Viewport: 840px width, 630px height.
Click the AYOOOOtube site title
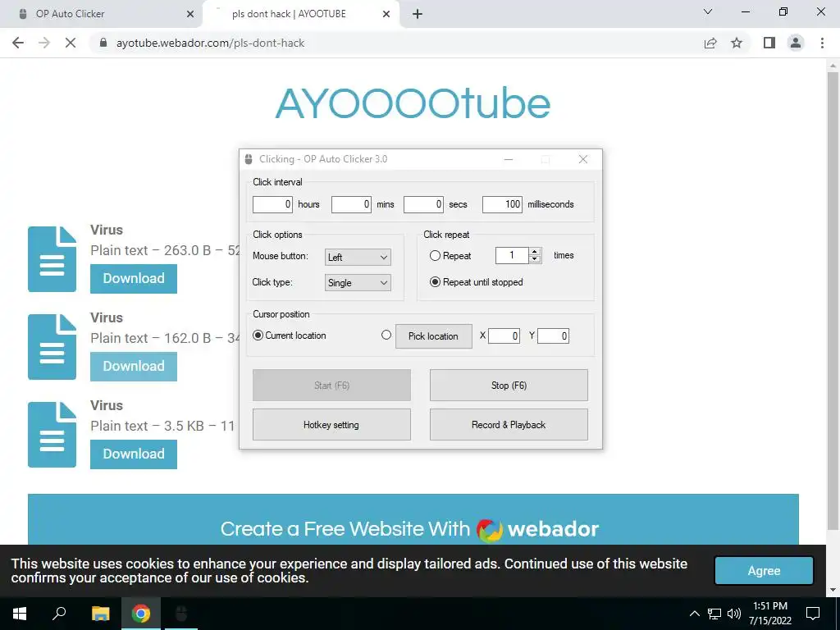click(x=413, y=103)
